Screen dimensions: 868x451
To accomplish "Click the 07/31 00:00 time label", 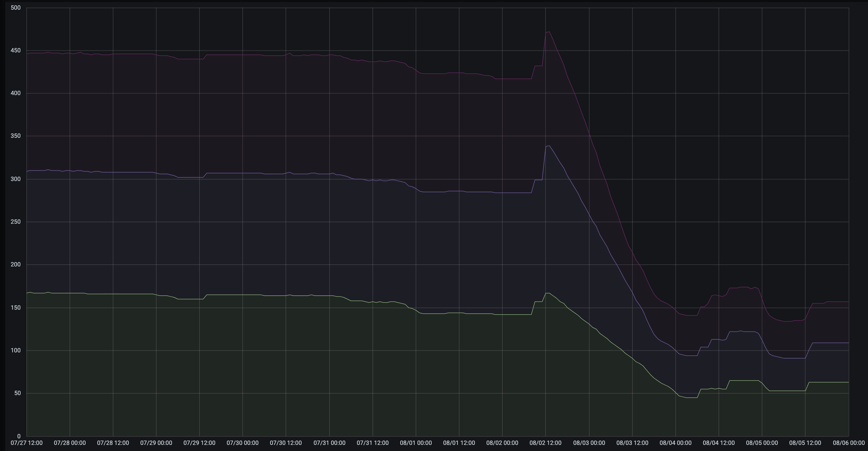I will tap(329, 443).
